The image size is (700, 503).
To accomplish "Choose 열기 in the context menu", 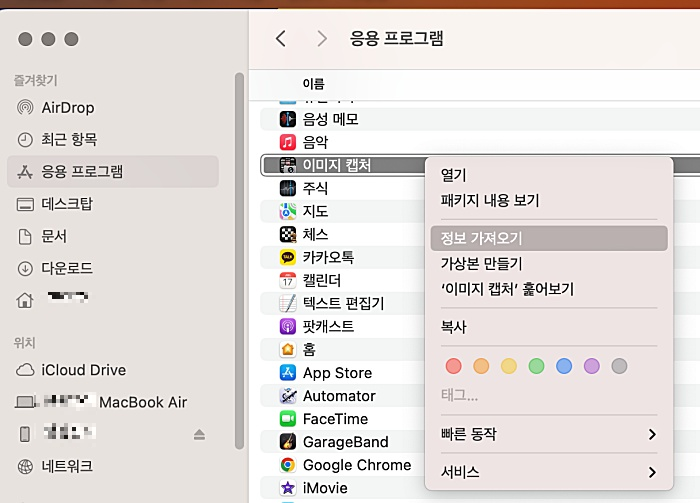I will (x=549, y=175).
